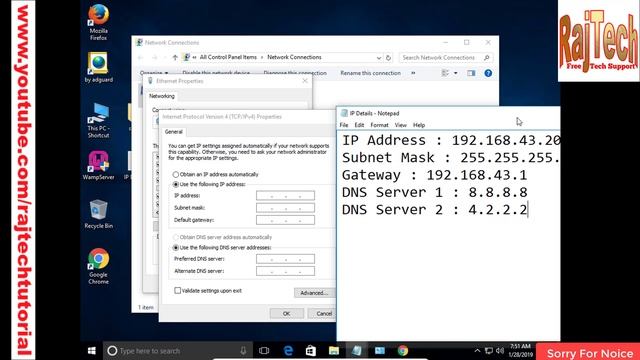Click the taskbar clock showing 7:51 AM
640x360 pixels.
pyautogui.click(x=520, y=351)
